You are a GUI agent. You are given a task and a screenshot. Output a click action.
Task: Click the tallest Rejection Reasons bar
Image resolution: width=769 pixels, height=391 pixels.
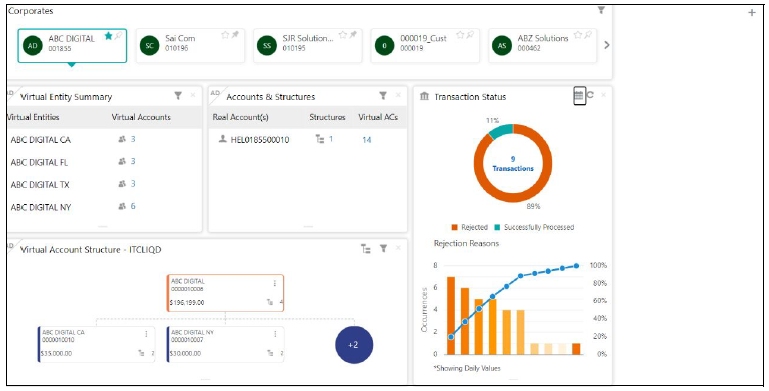pyautogui.click(x=451, y=315)
